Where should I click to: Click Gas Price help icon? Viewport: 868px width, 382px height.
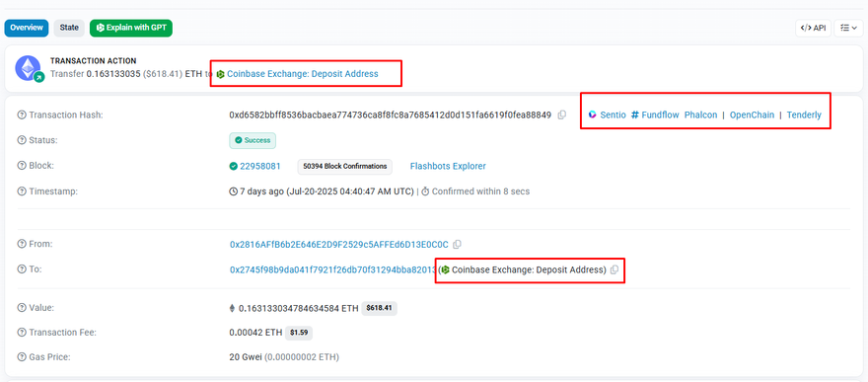pos(22,357)
